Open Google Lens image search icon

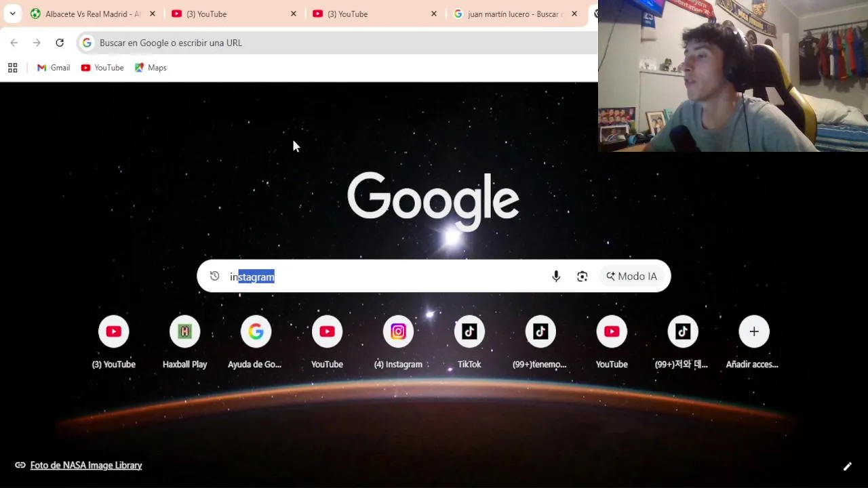click(582, 276)
